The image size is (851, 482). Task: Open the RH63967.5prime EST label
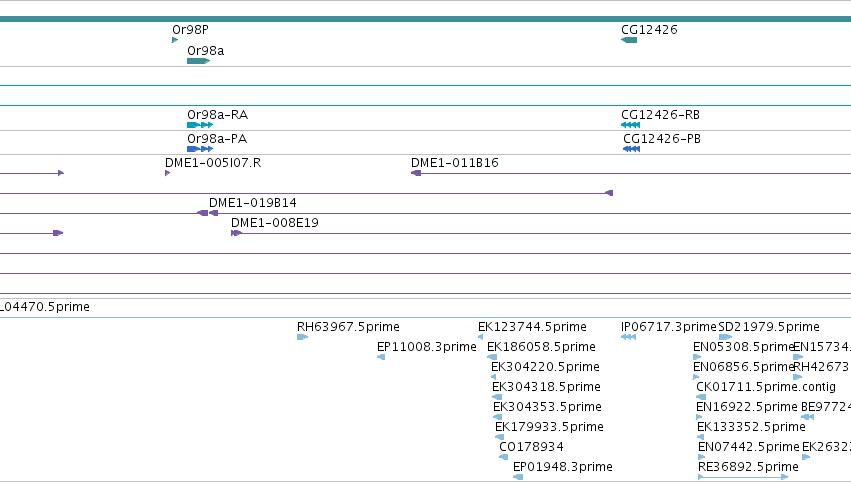coord(348,327)
